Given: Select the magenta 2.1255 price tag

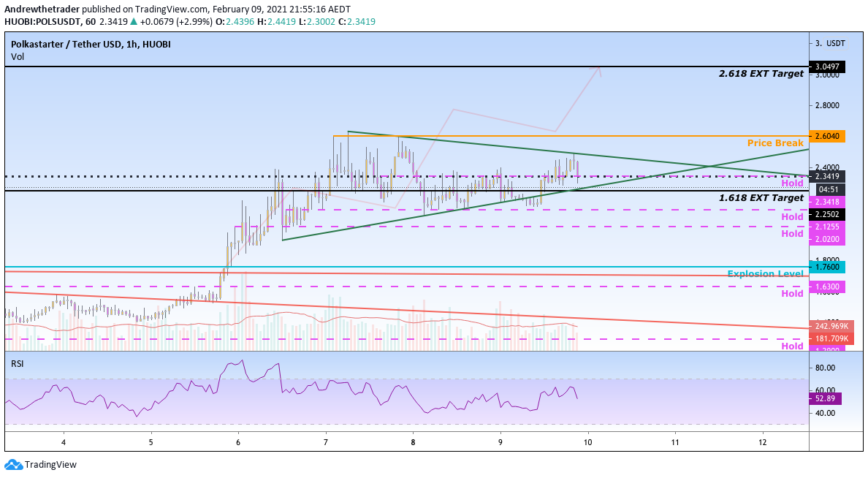Looking at the screenshot, I should coord(827,227).
